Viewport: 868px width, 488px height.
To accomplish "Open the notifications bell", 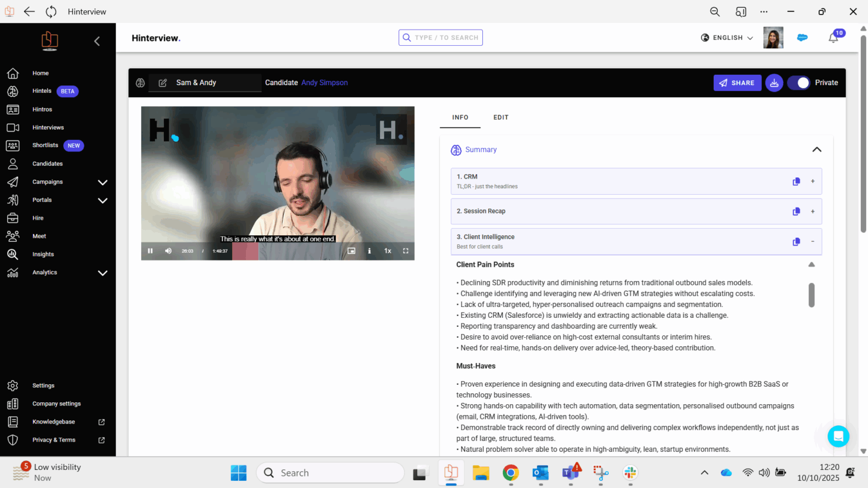I will [x=833, y=38].
